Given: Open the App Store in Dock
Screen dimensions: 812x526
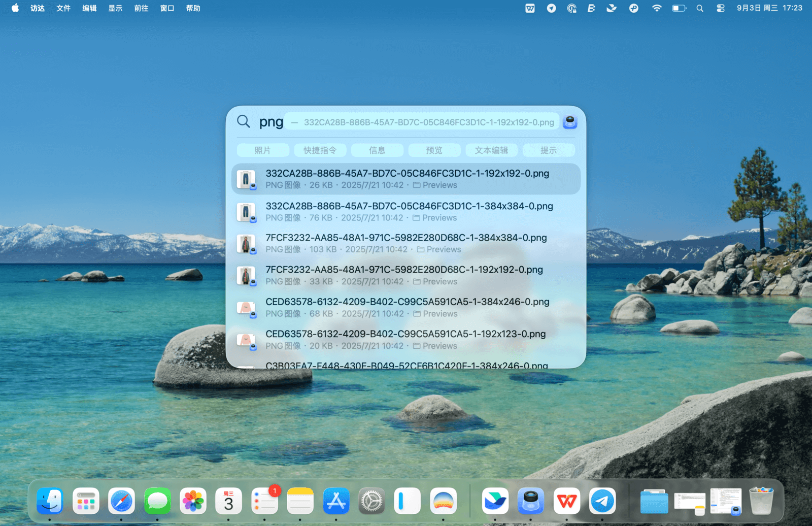Looking at the screenshot, I should coord(336,502).
